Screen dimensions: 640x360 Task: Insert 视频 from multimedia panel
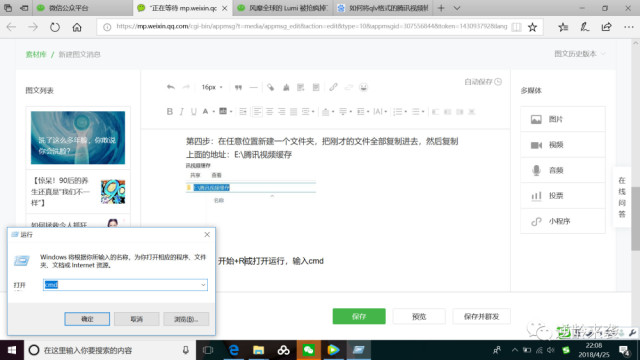pos(562,145)
